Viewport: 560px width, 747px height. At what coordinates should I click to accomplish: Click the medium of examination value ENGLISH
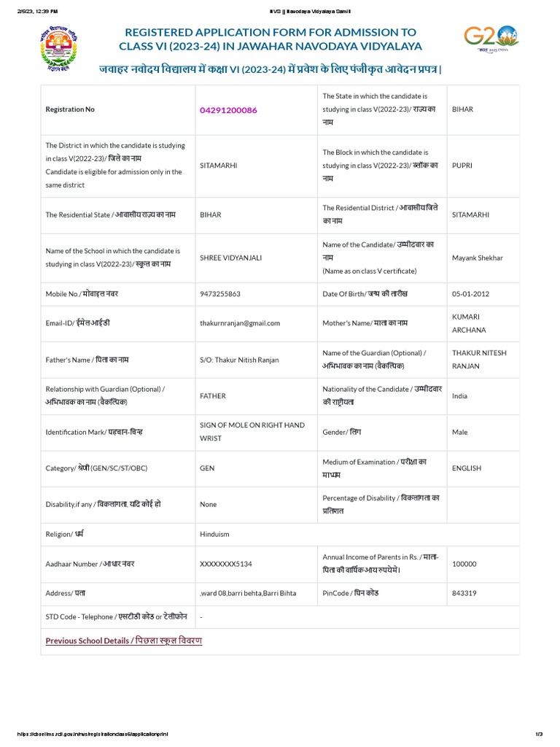click(x=467, y=468)
